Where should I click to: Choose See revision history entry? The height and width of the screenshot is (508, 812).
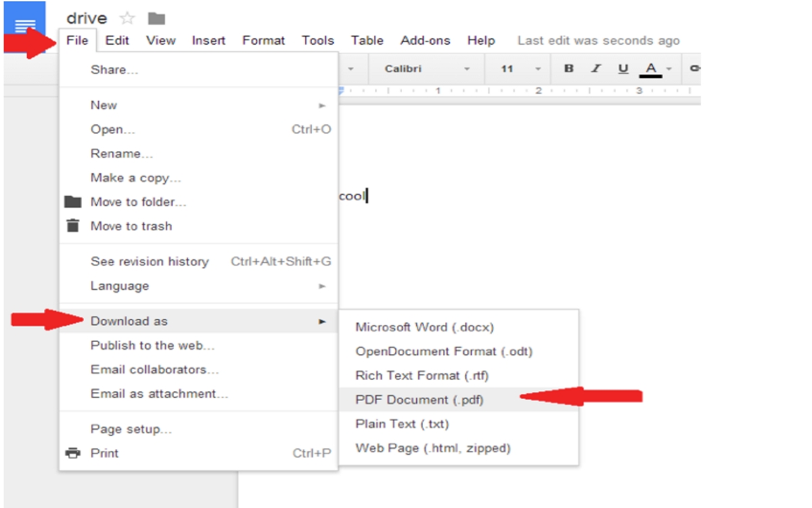click(x=198, y=261)
